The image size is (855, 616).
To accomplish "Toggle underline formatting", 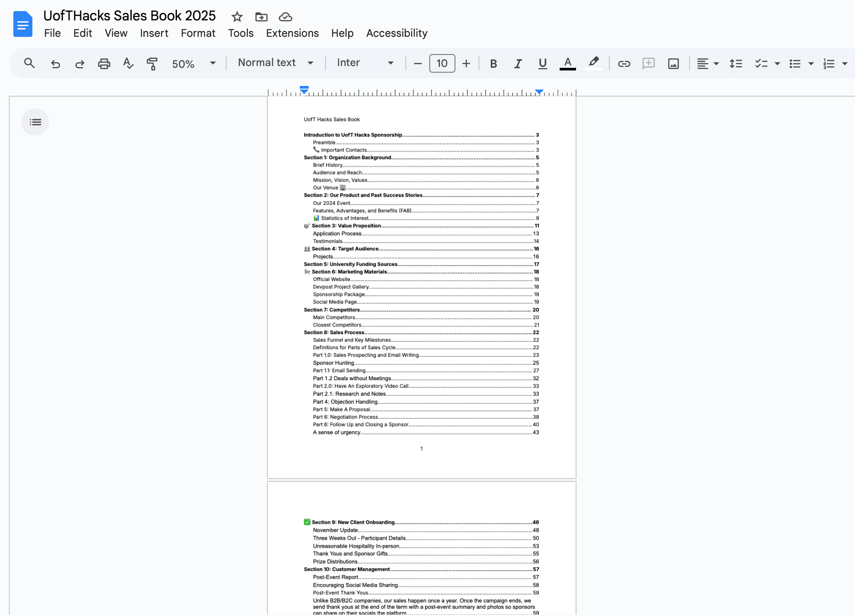I will pos(542,63).
